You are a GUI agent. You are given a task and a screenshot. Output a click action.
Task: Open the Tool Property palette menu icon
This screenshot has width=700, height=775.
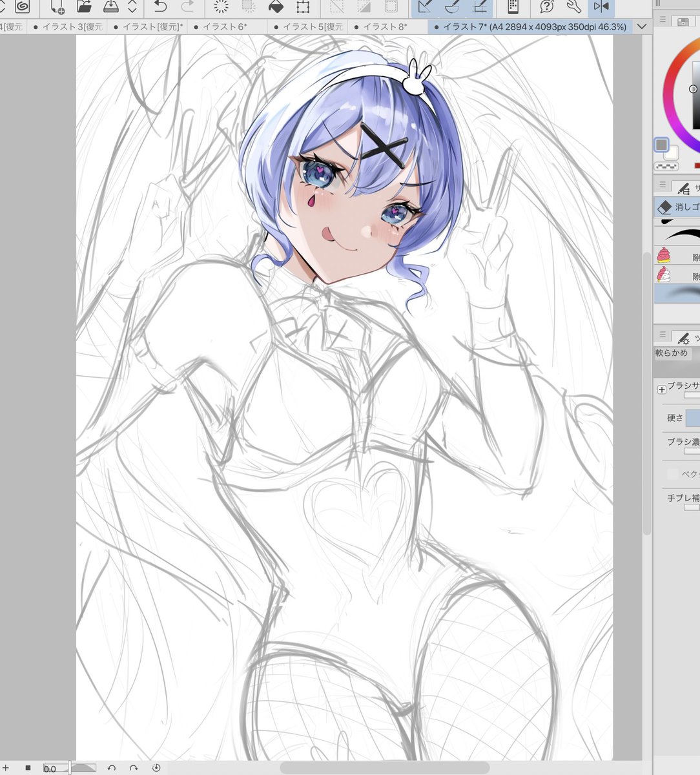662,335
